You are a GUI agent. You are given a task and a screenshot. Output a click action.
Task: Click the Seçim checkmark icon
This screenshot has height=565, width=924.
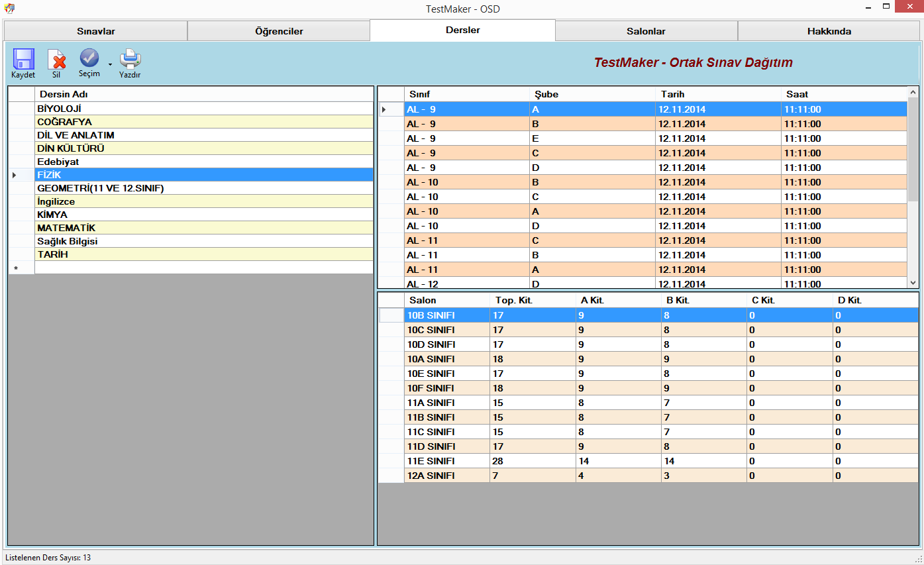coord(89,58)
